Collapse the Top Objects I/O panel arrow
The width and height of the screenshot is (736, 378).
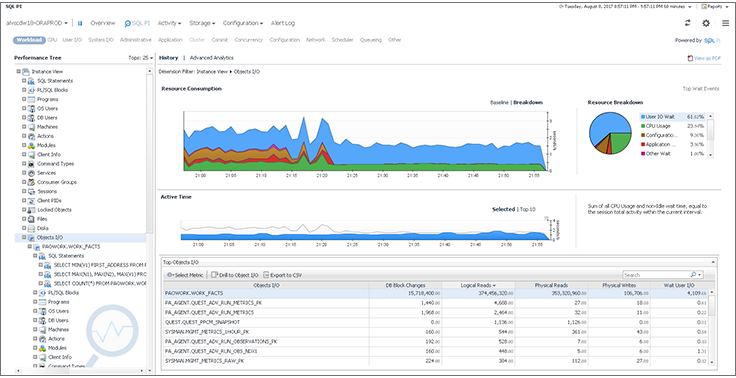pyautogui.click(x=713, y=261)
